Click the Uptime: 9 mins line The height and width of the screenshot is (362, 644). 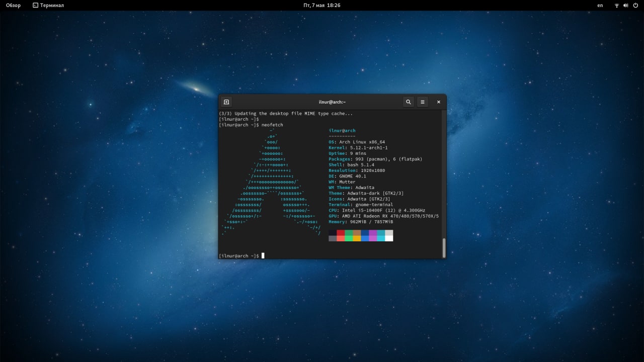349,153
